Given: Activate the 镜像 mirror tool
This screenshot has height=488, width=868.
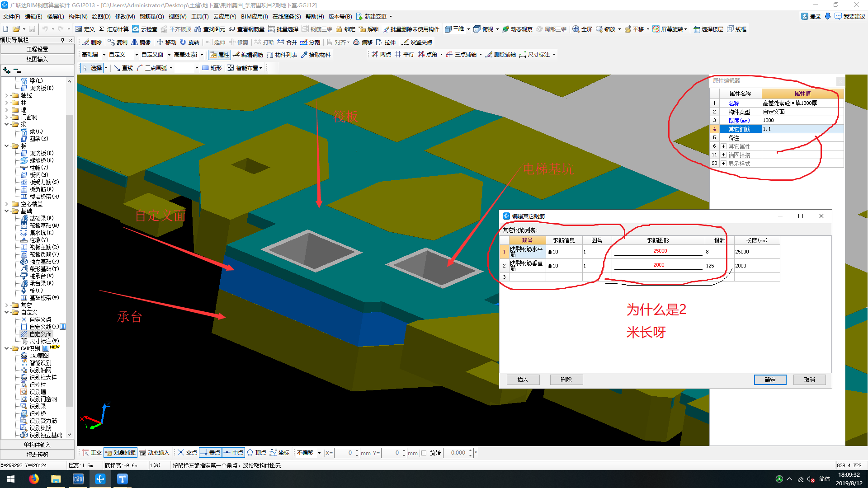Looking at the screenshot, I should [141, 42].
